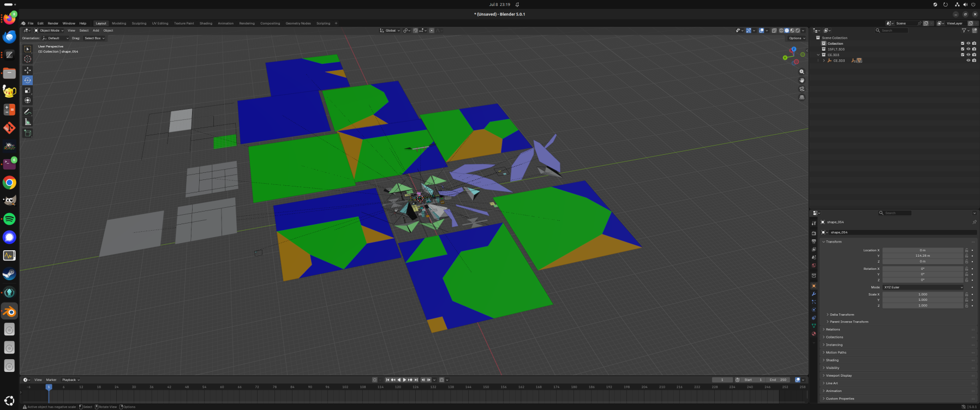Click the viewport pan hand icon

pyautogui.click(x=802, y=80)
